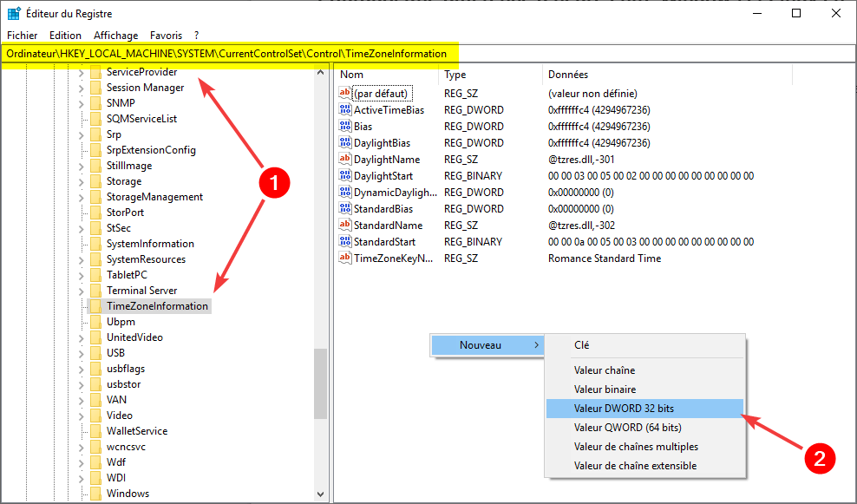
Task: Select the Ubpm tree key
Action: pos(121,322)
